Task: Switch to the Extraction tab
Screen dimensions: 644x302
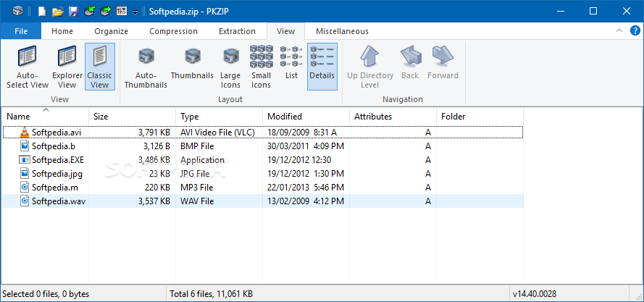Action: 237,31
